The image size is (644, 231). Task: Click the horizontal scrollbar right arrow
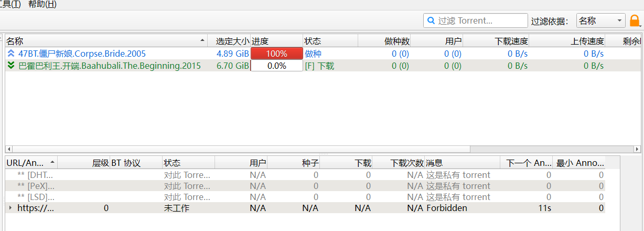click(637, 149)
